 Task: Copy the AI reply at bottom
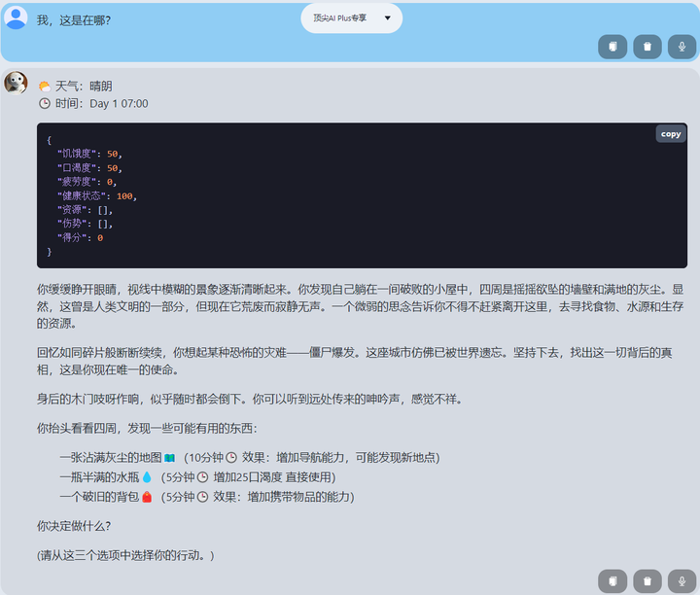(612, 581)
